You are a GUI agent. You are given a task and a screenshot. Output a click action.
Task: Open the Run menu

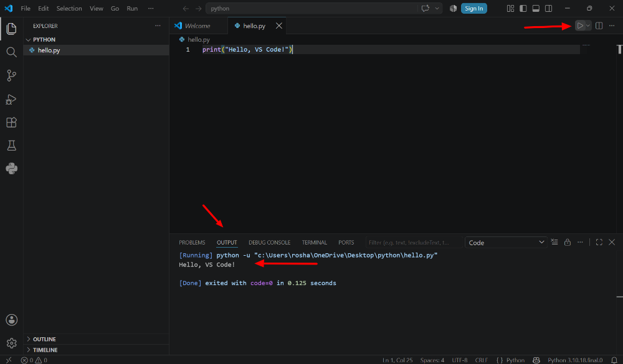click(x=132, y=8)
